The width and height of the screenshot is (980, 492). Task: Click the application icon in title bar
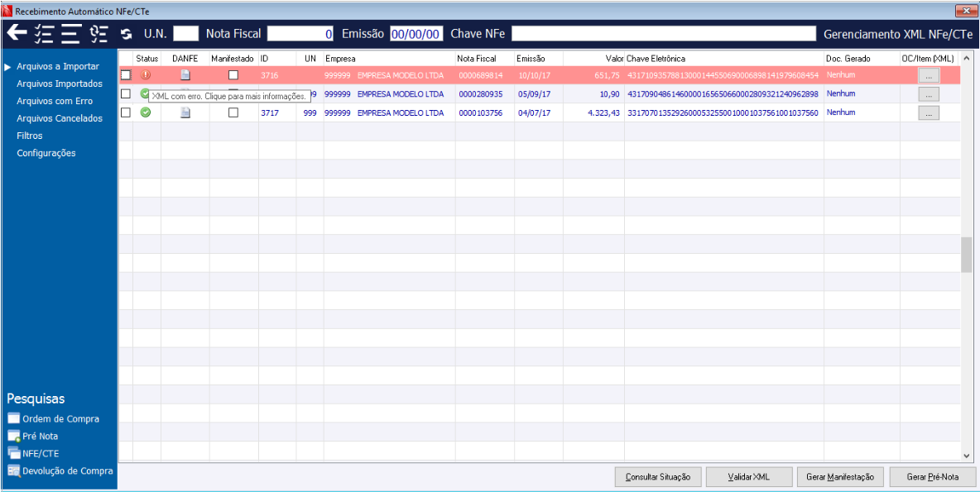point(7,11)
